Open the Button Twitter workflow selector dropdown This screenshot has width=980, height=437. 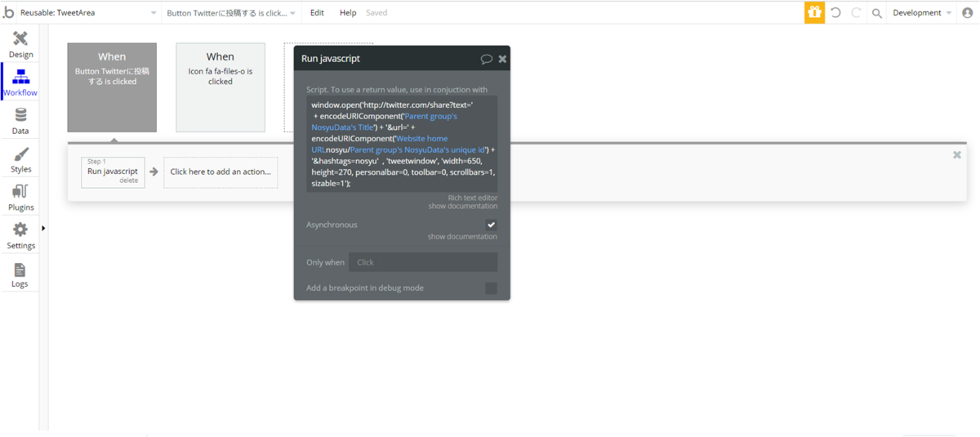pyautogui.click(x=231, y=13)
